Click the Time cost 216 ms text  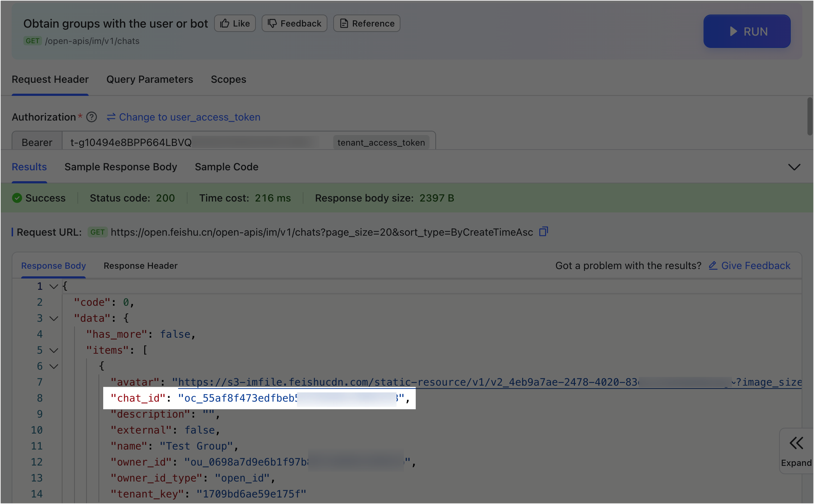tap(245, 198)
